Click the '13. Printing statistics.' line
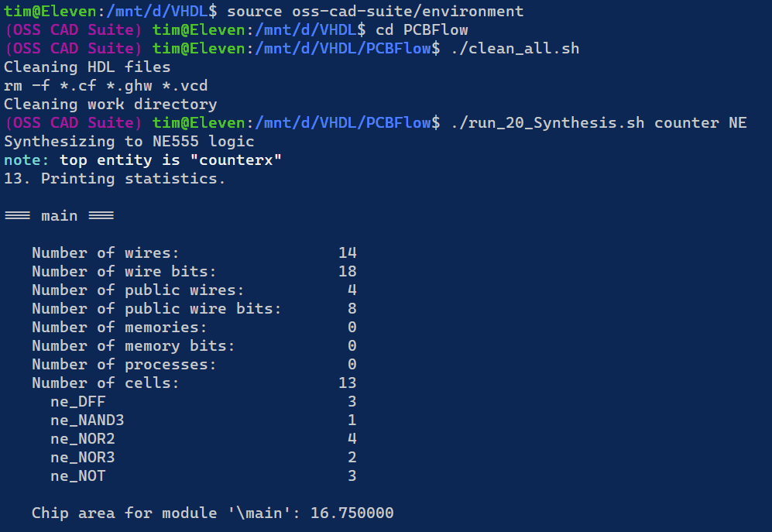Image resolution: width=772 pixels, height=532 pixels. [x=115, y=179]
